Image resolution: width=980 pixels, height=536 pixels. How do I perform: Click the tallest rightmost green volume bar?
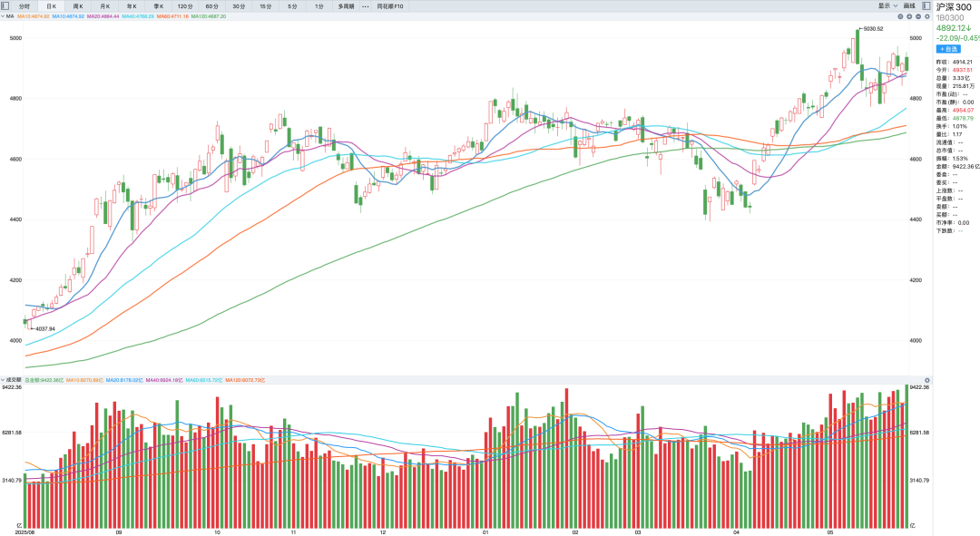(x=906, y=457)
